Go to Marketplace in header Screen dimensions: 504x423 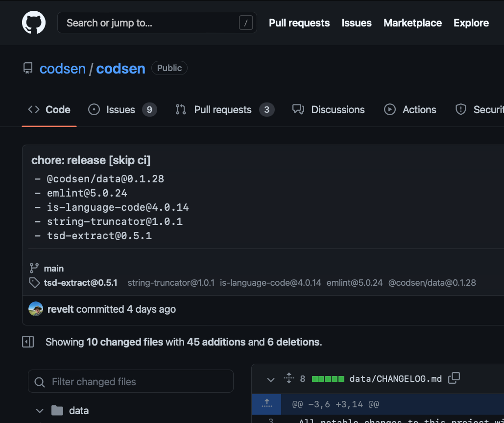pos(412,23)
